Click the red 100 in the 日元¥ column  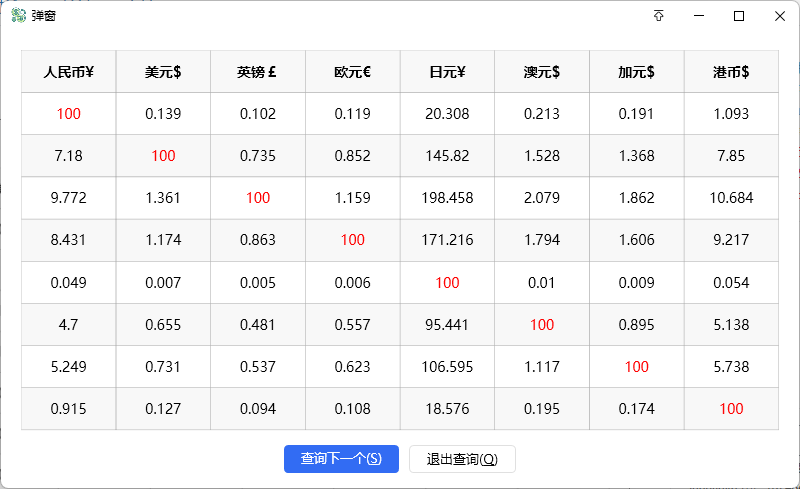coord(447,283)
